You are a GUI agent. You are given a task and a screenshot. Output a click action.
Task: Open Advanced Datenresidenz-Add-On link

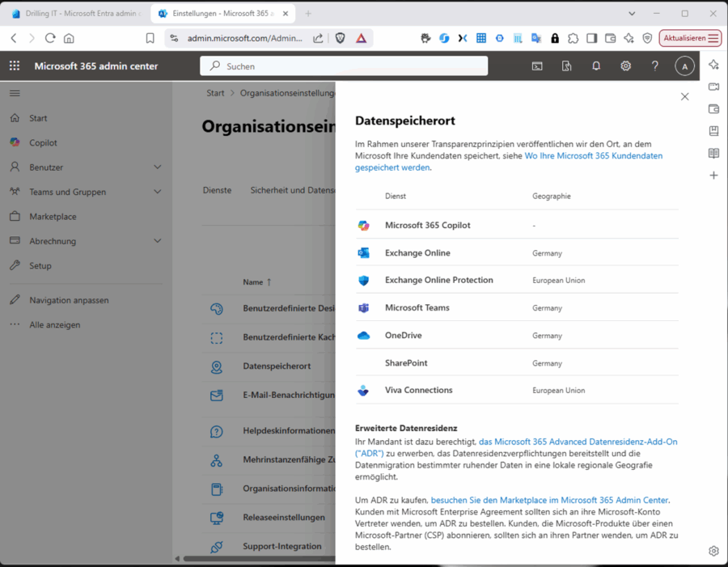(x=516, y=447)
